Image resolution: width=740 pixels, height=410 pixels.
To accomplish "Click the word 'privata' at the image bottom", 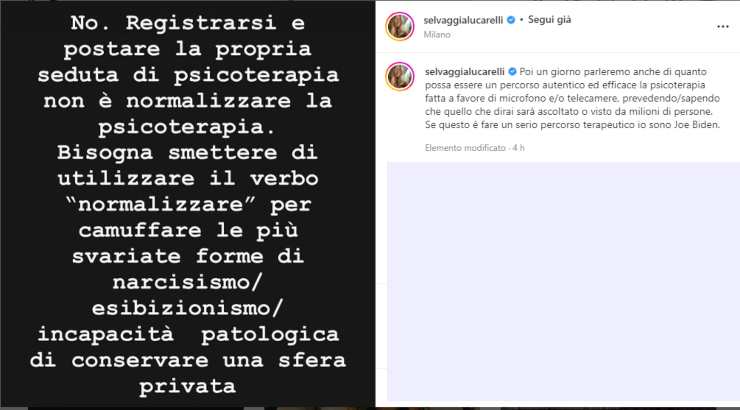I will (x=187, y=387).
